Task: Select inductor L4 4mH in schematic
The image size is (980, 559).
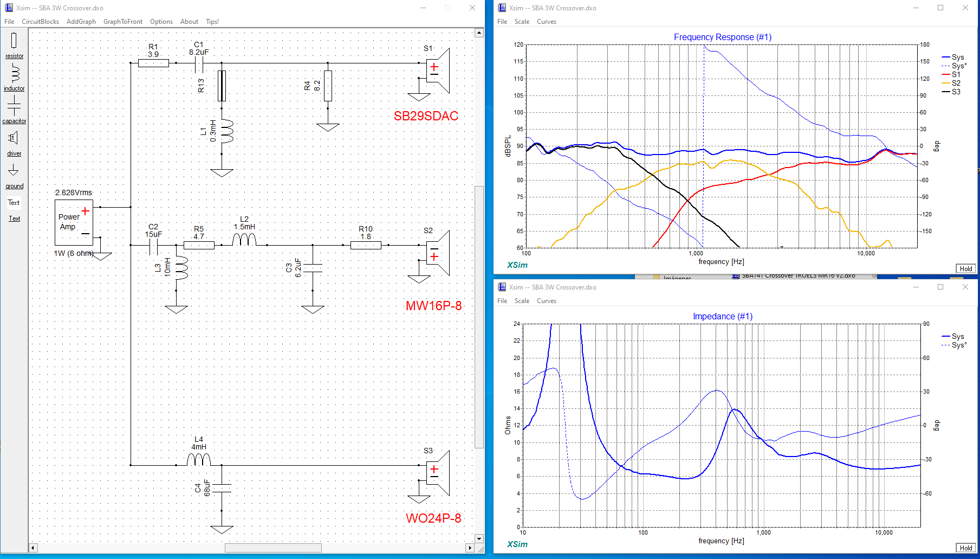Action: 199,460
